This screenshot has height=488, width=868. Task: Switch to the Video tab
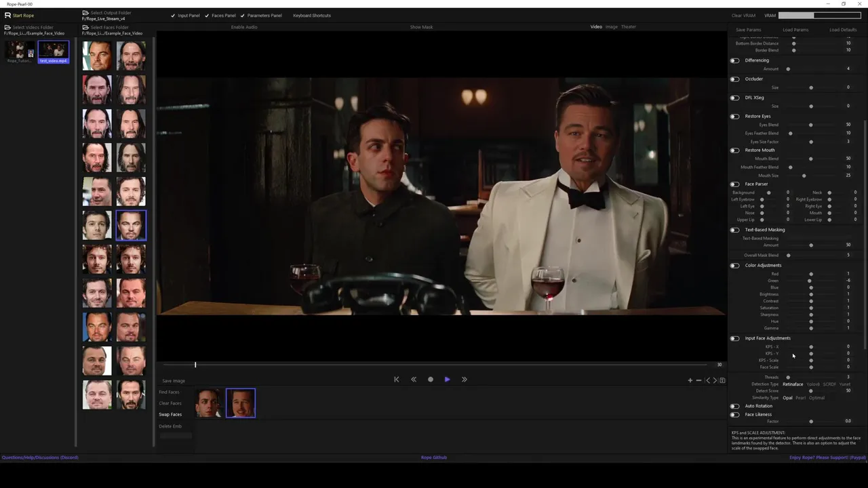(596, 27)
